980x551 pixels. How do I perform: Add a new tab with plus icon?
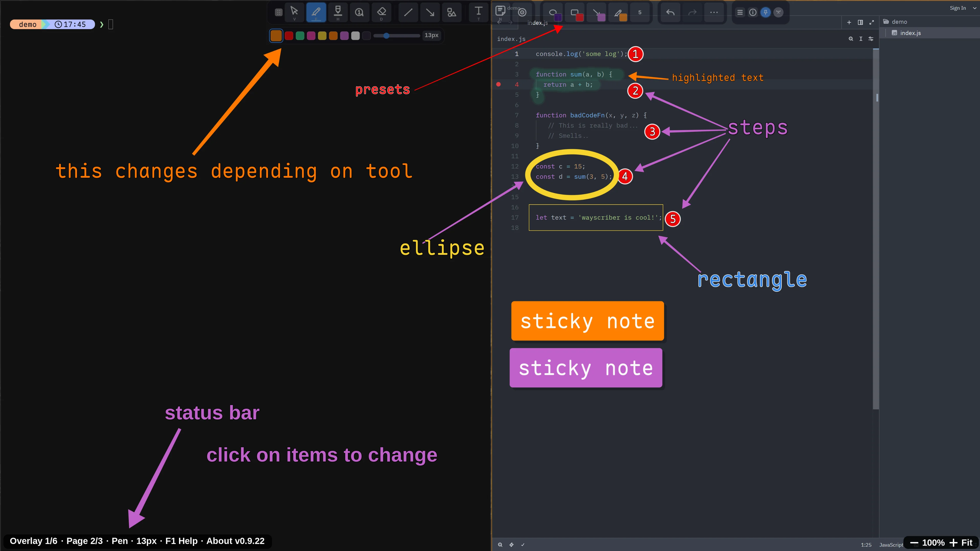point(849,23)
